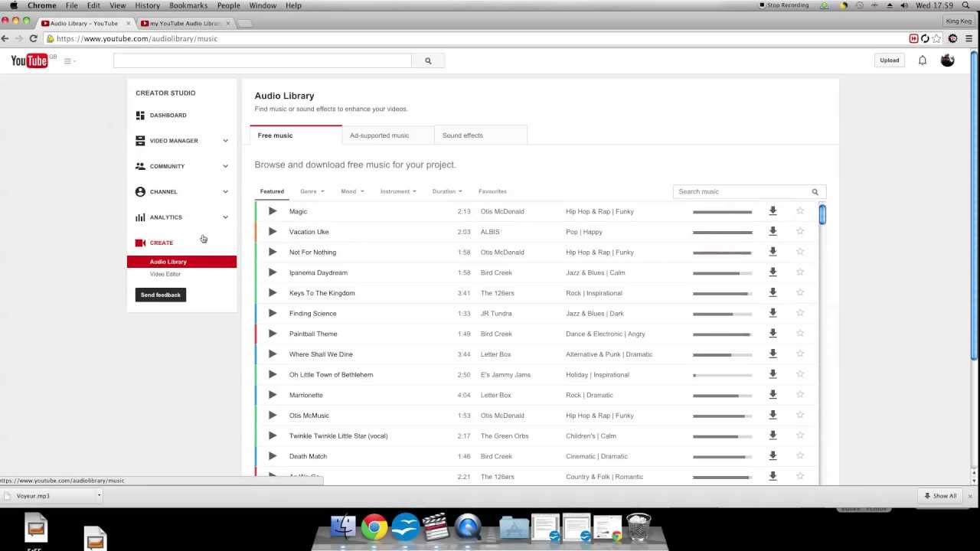Image resolution: width=980 pixels, height=551 pixels.
Task: Open the notifications bell
Action: 923,60
